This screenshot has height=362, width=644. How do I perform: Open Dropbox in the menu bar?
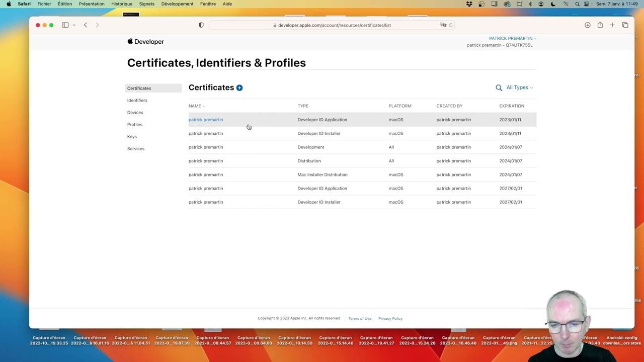point(469,4)
